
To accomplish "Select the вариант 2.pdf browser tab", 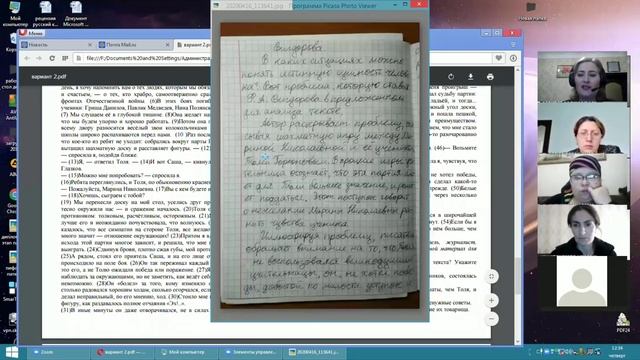I will click(193, 44).
